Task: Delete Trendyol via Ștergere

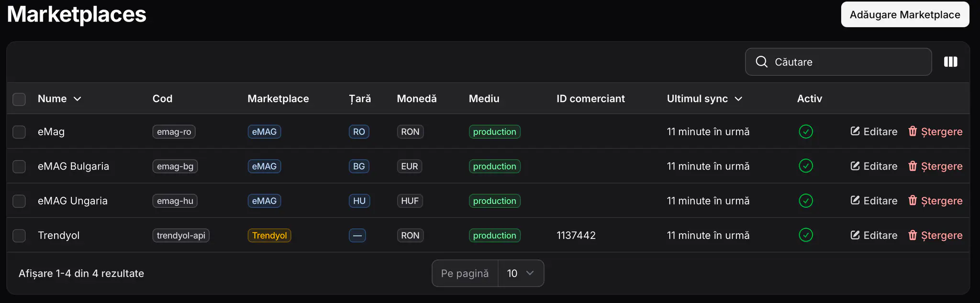Action: click(x=935, y=235)
